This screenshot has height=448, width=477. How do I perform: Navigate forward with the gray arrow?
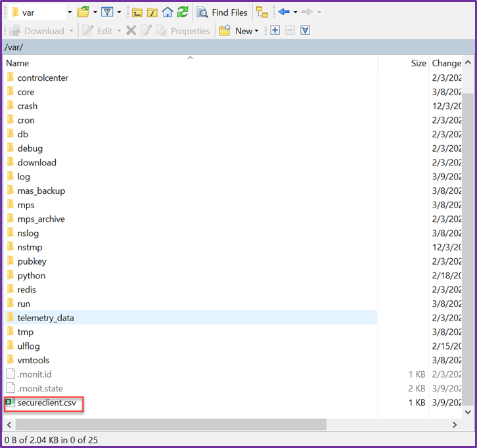[x=307, y=12]
